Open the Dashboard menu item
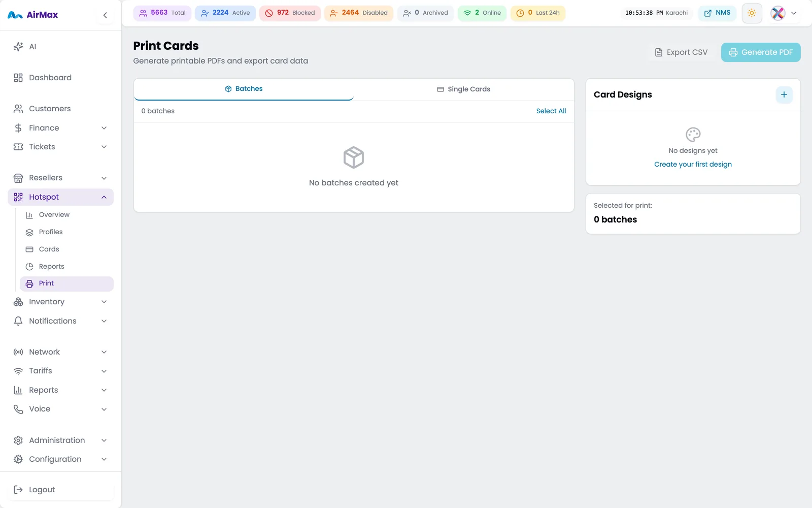Image resolution: width=812 pixels, height=508 pixels. [x=60, y=78]
